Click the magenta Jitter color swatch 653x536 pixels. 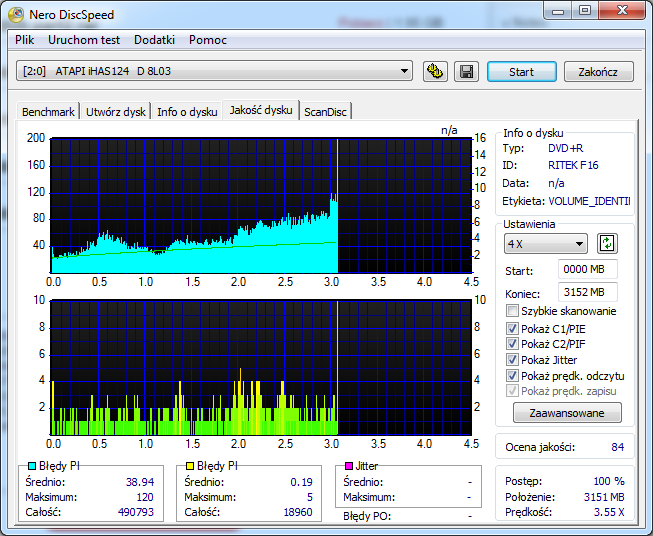click(x=349, y=466)
